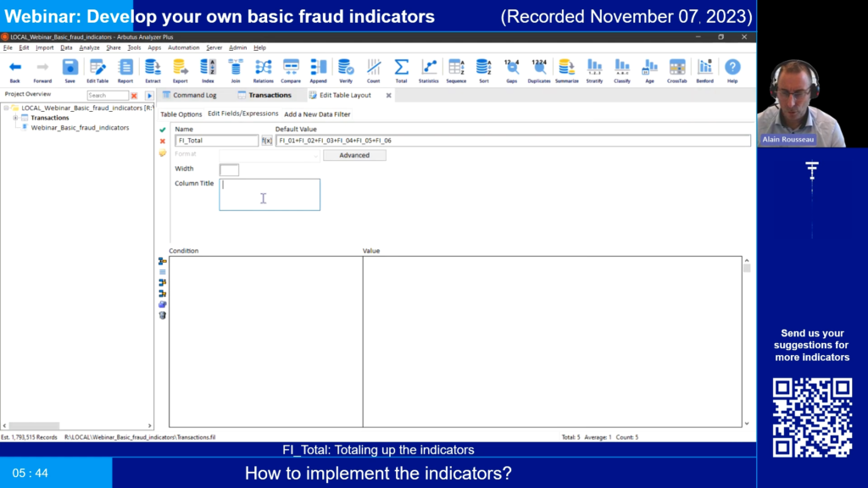The height and width of the screenshot is (488, 868).
Task: Switch to the Command Log tab
Action: tap(189, 95)
